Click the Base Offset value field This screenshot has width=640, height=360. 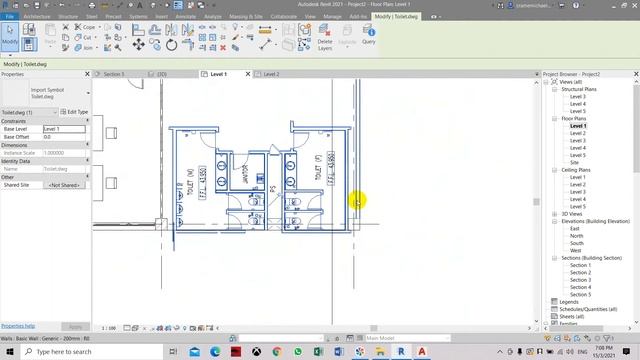(64, 137)
